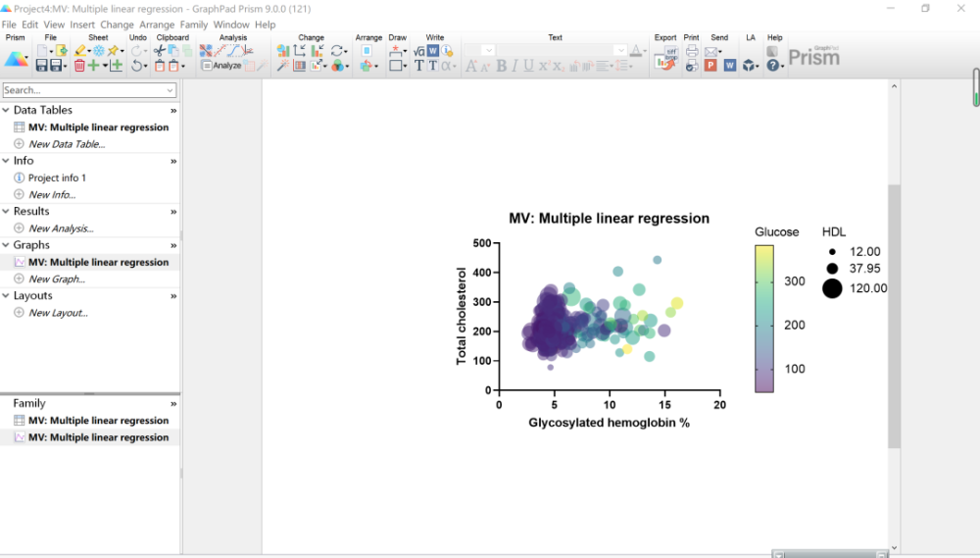
Task: Click the green plus new sheet icon
Action: pyautogui.click(x=94, y=65)
